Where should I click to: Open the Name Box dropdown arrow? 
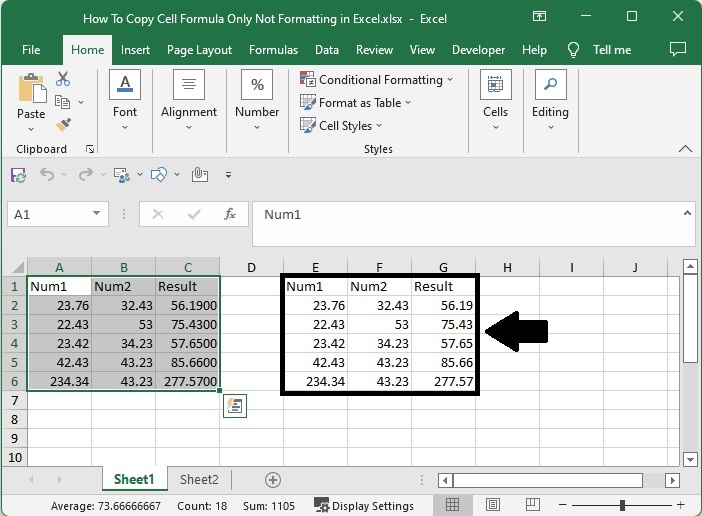(97, 214)
